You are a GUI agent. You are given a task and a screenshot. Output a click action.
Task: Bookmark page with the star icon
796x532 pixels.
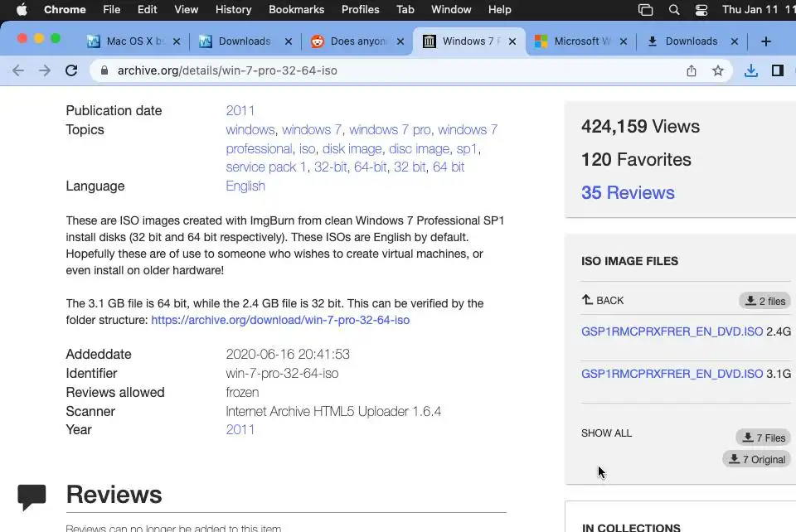pos(718,70)
